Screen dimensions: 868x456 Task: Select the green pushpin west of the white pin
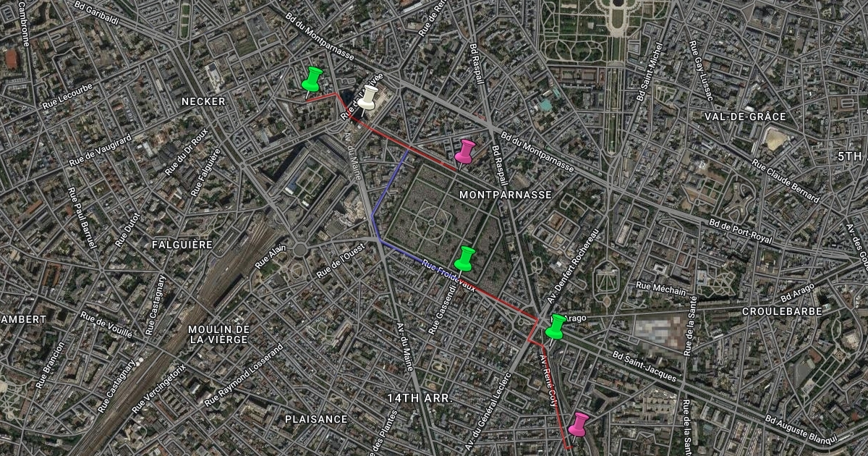click(312, 79)
